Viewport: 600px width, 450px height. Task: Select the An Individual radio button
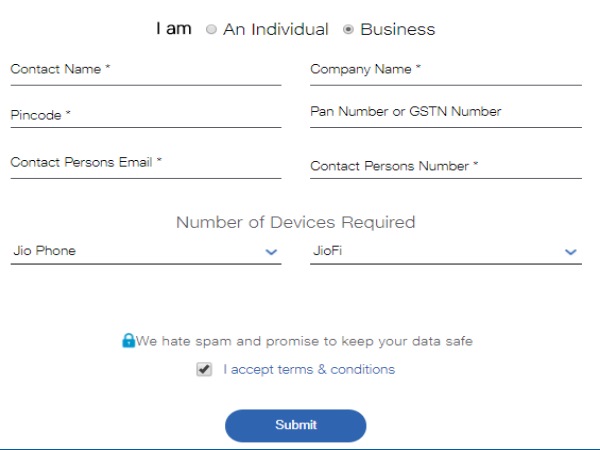click(x=211, y=30)
